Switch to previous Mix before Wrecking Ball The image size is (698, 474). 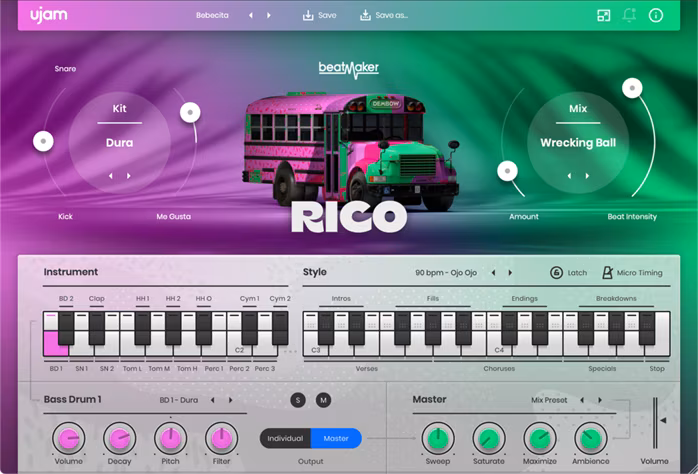(x=569, y=176)
